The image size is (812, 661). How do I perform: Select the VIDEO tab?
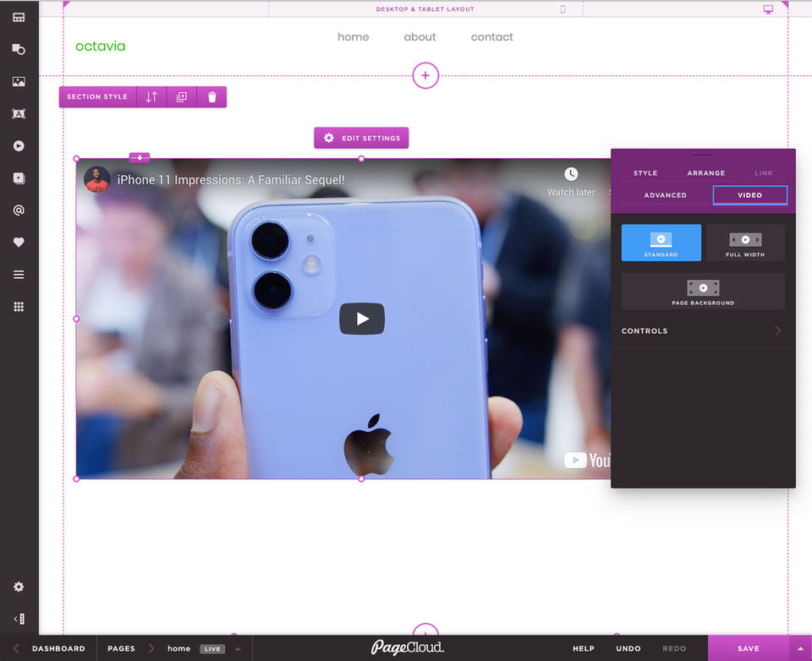pyautogui.click(x=750, y=195)
